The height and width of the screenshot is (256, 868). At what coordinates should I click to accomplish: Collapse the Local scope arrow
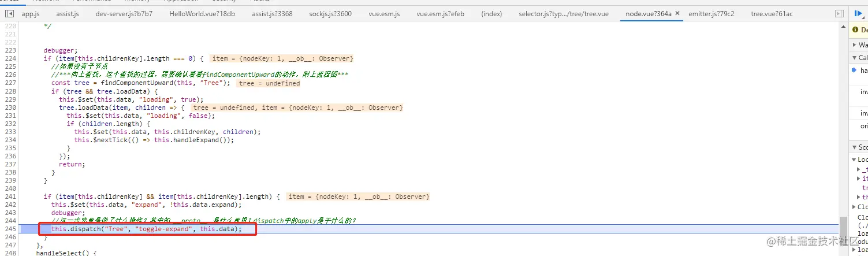[x=854, y=159]
